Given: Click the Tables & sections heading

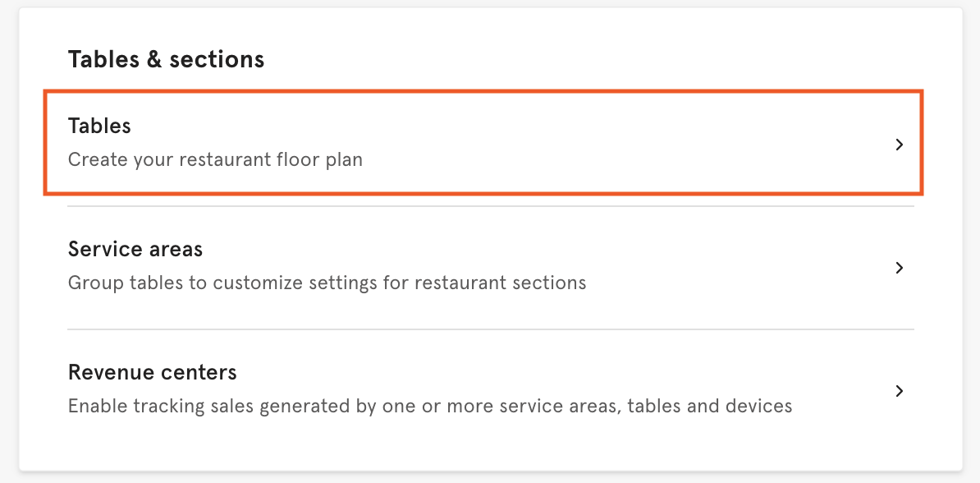Looking at the screenshot, I should [x=166, y=58].
